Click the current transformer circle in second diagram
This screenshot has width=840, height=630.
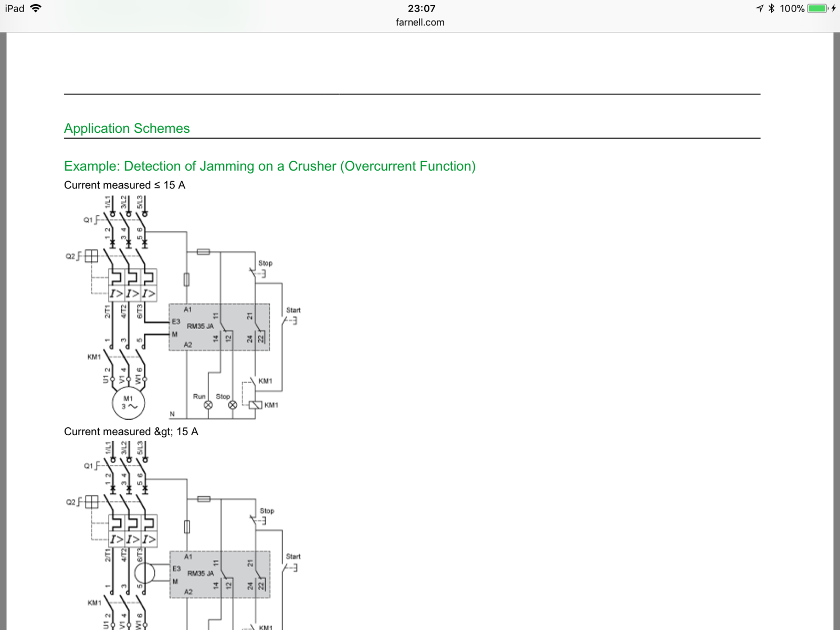point(144,573)
